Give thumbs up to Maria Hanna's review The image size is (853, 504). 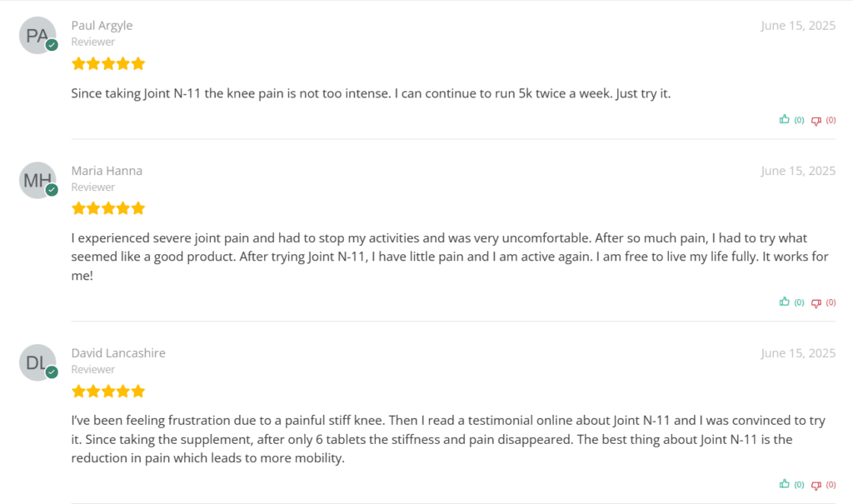point(784,302)
